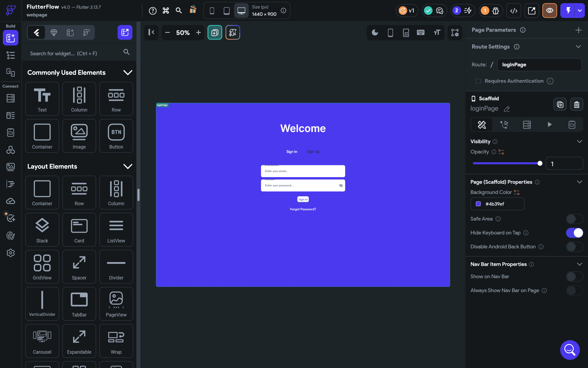Toggle password visibility eye in canvas

tap(341, 185)
